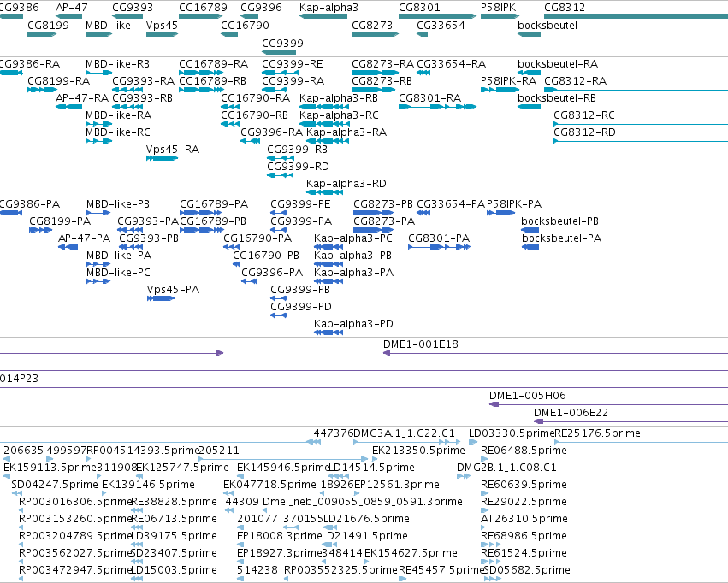This screenshot has height=583, width=728.
Task: Click the AP-47 gene label
Action: pyautogui.click(x=72, y=8)
